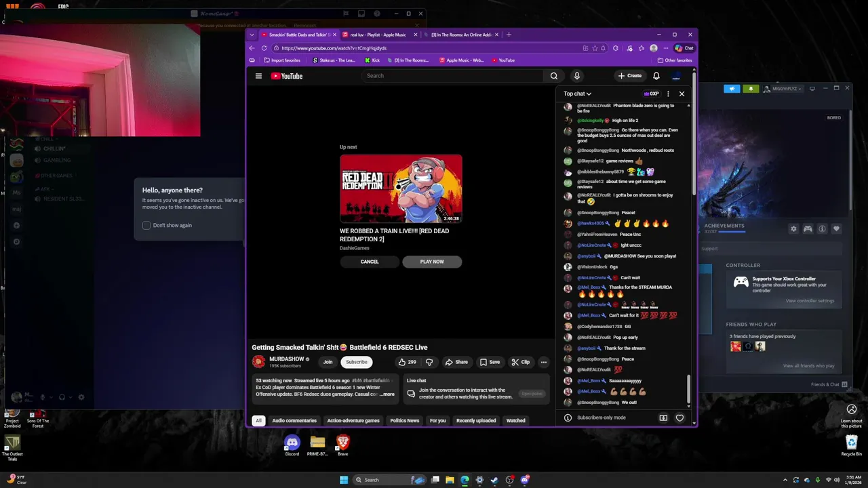Switch to the In The Rooms tab
The height and width of the screenshot is (488, 868).
[462, 35]
